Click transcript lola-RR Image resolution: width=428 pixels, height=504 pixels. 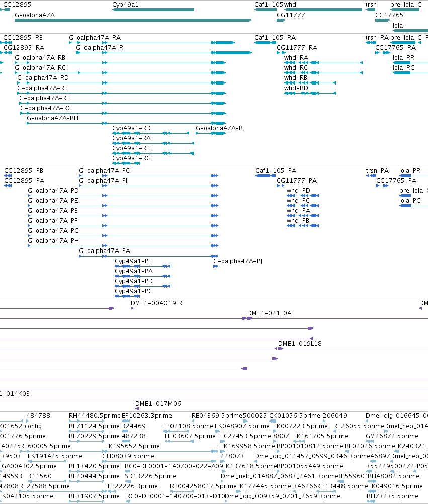click(x=403, y=58)
